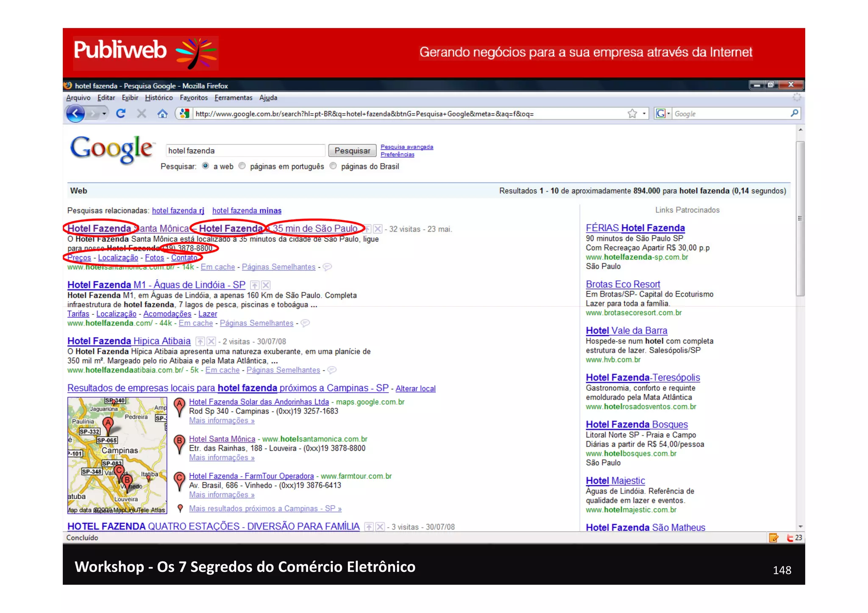Open the Histórico menu
This screenshot has height=613, width=868.
[159, 98]
